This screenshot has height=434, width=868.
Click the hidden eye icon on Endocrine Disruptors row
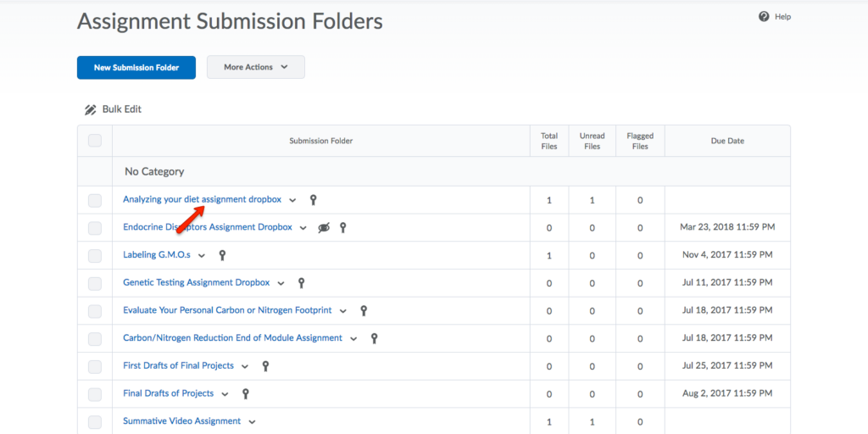[323, 228]
